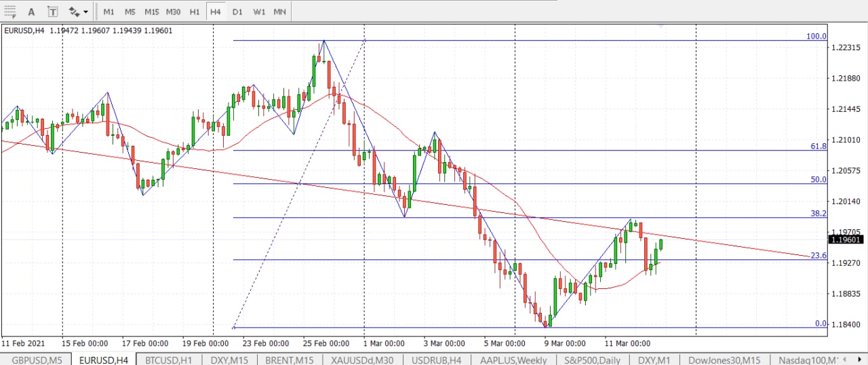The height and width of the screenshot is (365, 868).
Task: Click the 0.0 Fibonacci level label
Action: coord(821,324)
